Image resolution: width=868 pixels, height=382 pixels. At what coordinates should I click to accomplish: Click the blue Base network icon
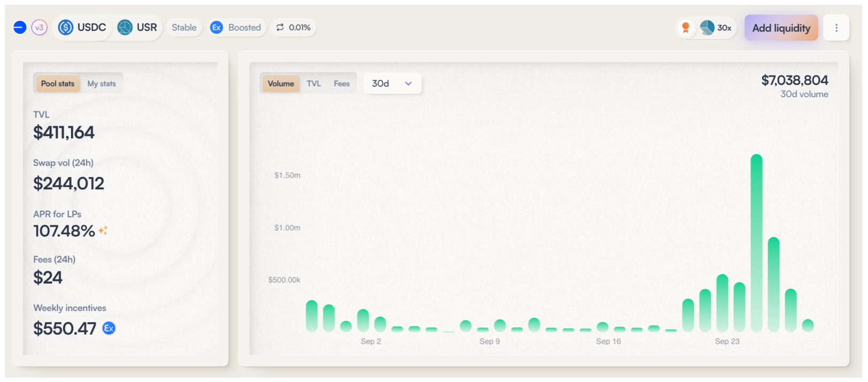[x=20, y=27]
